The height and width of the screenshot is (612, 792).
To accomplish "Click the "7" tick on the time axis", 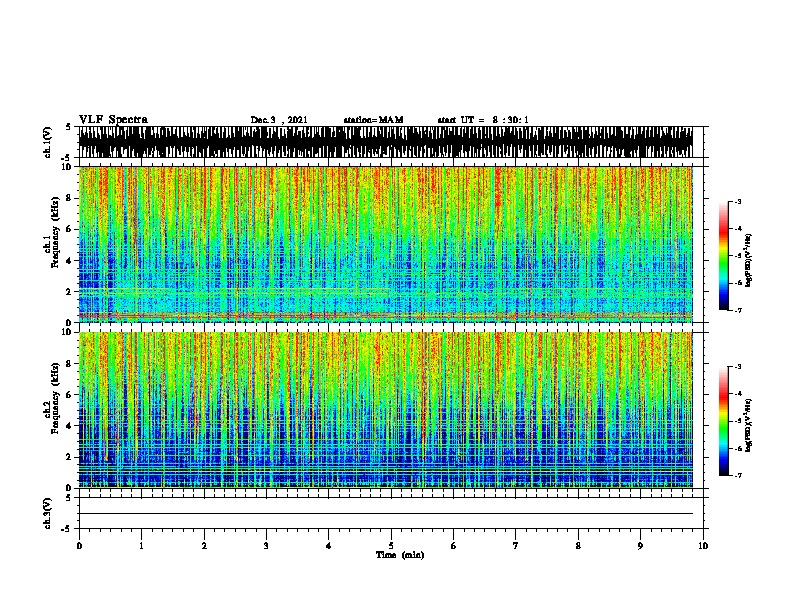I will click(516, 546).
